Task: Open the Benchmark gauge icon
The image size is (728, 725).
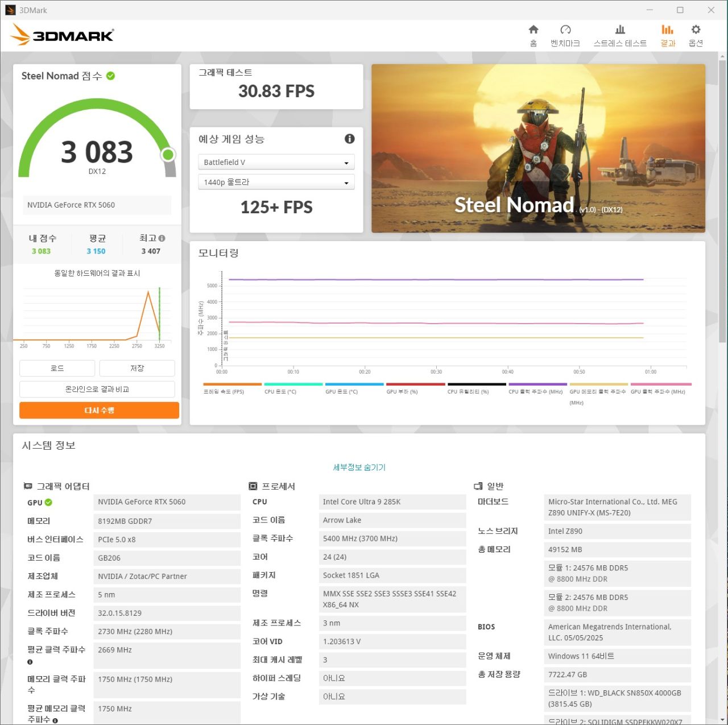Action: (565, 30)
